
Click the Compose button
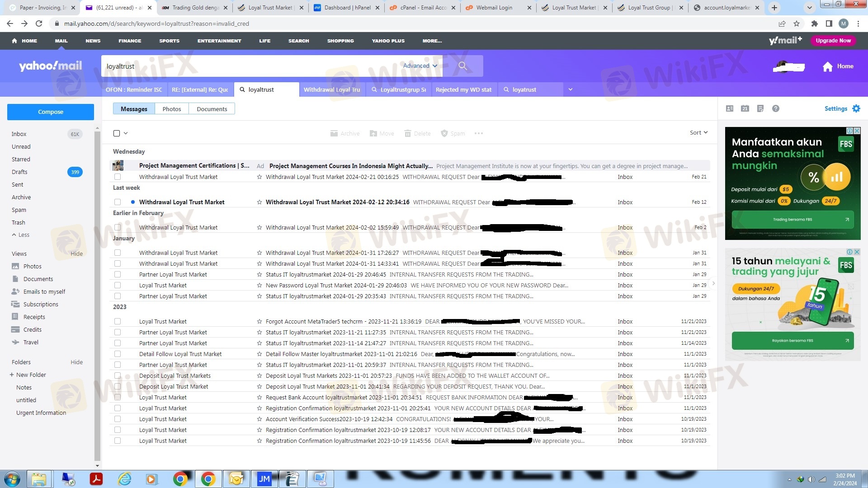click(x=51, y=112)
